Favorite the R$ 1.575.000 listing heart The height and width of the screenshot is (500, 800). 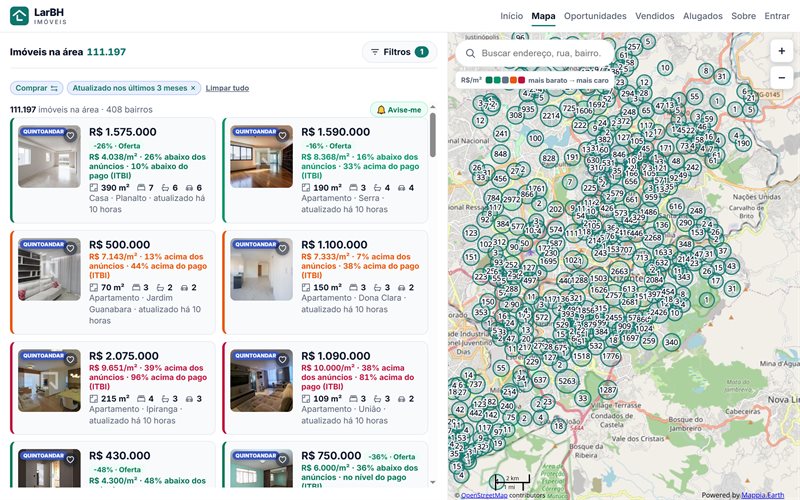70,136
